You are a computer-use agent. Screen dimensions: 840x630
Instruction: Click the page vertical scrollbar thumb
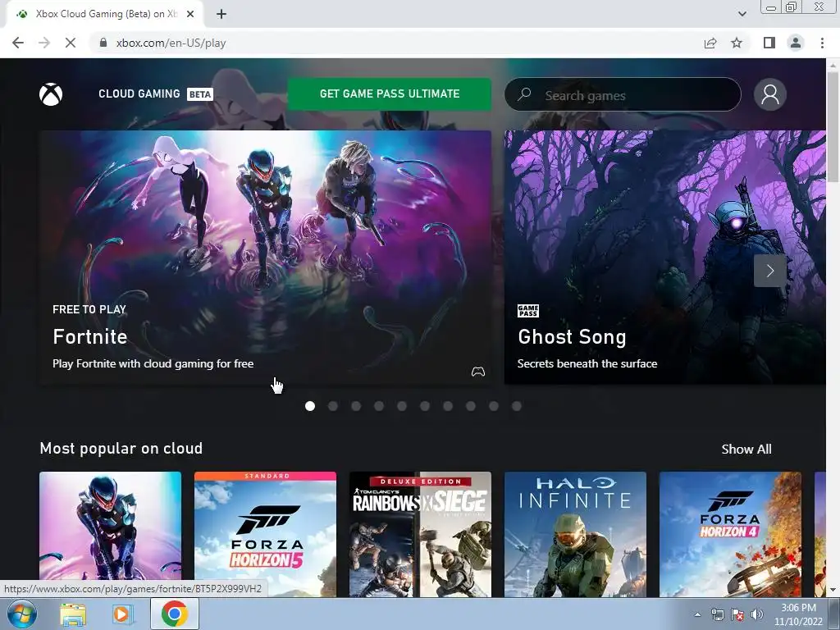(833, 126)
